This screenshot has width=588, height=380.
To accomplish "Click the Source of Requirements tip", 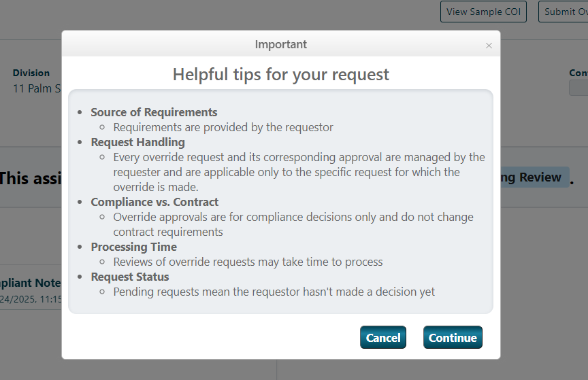I will coord(154,112).
